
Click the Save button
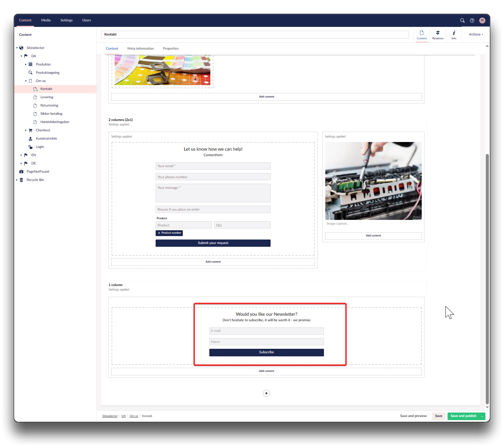(x=438, y=416)
